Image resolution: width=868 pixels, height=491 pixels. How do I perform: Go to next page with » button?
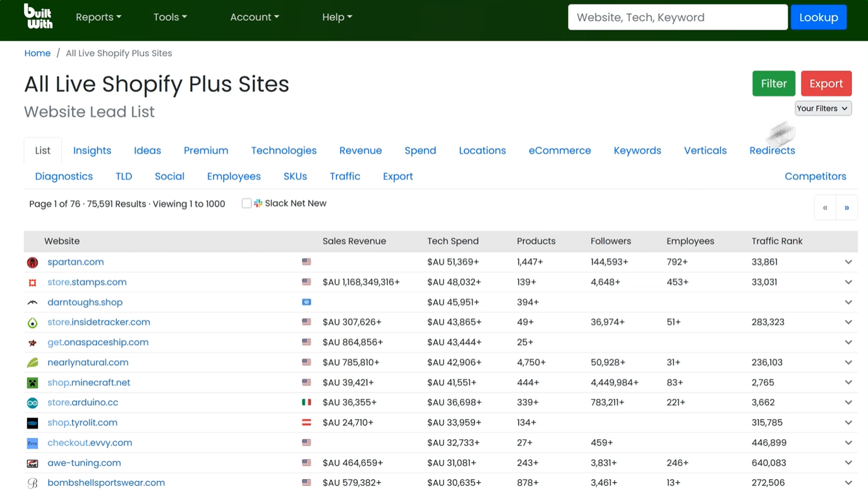(x=847, y=208)
